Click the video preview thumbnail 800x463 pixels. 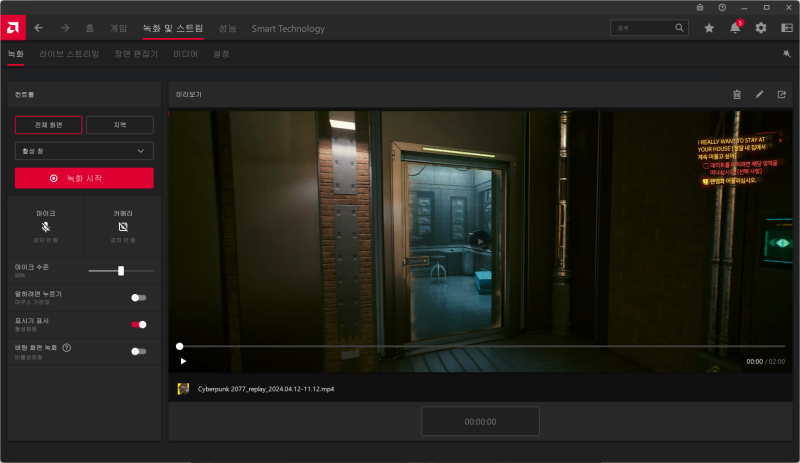tap(481, 241)
